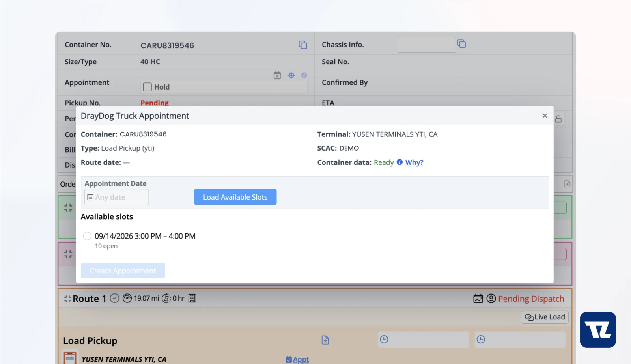
Task: Click the Ready container data status
Action: tap(384, 162)
